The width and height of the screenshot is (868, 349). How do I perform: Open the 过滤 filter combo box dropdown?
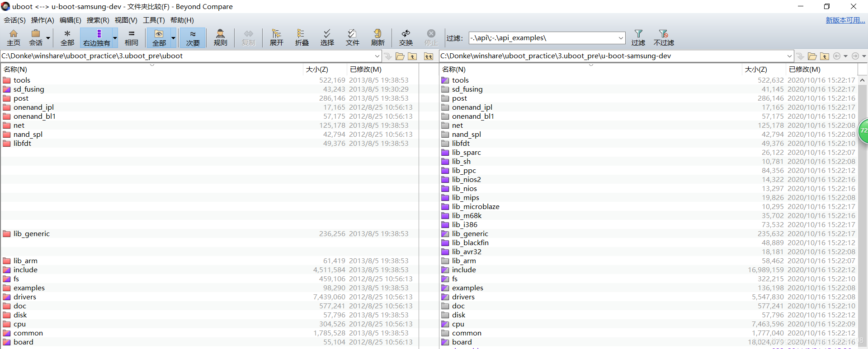click(x=621, y=38)
